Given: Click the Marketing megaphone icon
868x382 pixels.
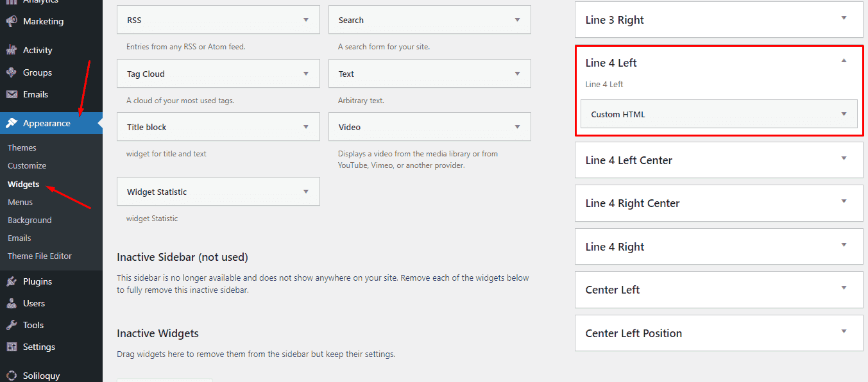Looking at the screenshot, I should click(12, 21).
